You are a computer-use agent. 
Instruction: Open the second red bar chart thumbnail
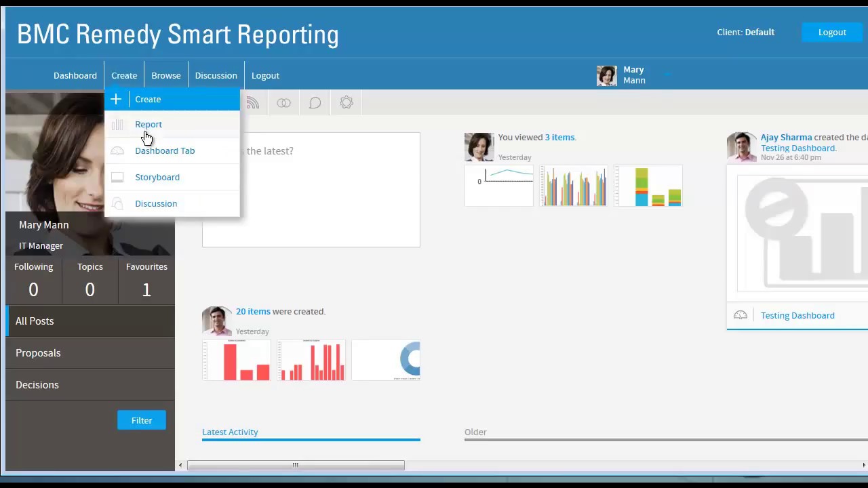[311, 360]
